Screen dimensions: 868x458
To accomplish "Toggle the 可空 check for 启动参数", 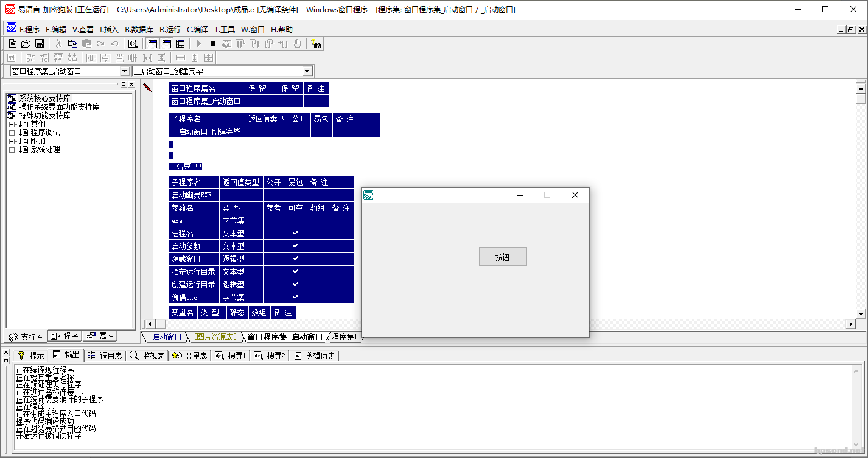I will tap(296, 246).
